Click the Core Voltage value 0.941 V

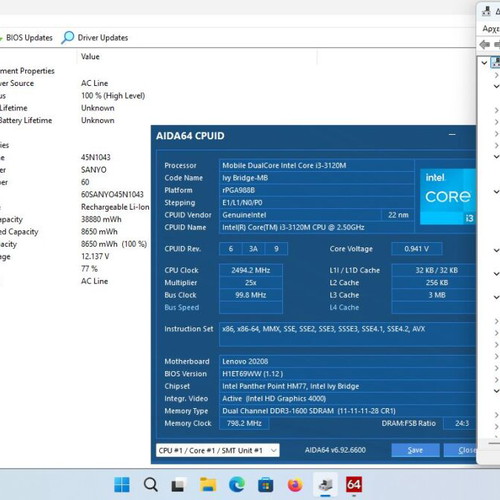(x=417, y=249)
